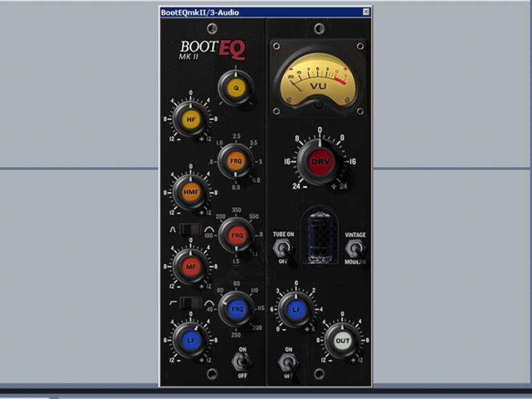Click the blue LF filter knob, right panel

click(x=296, y=309)
